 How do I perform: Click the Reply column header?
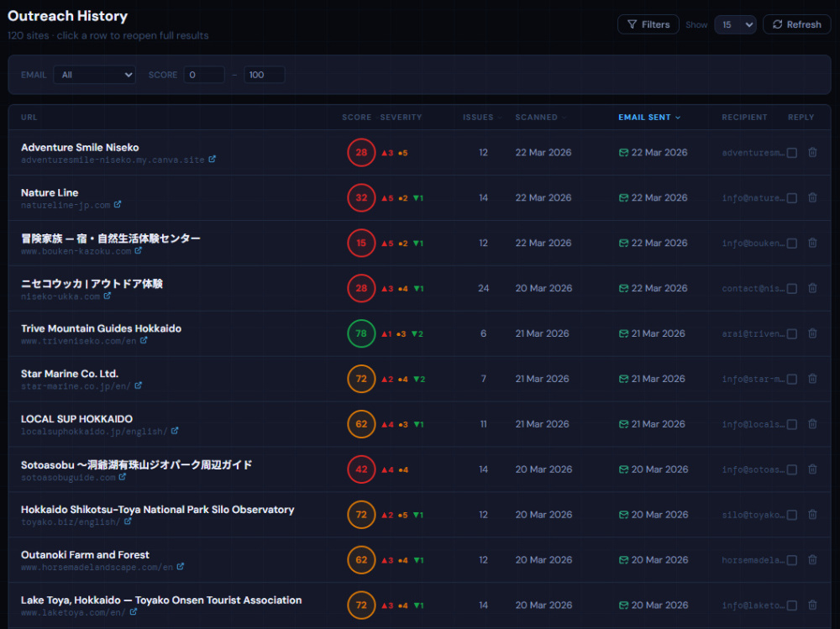(x=801, y=117)
